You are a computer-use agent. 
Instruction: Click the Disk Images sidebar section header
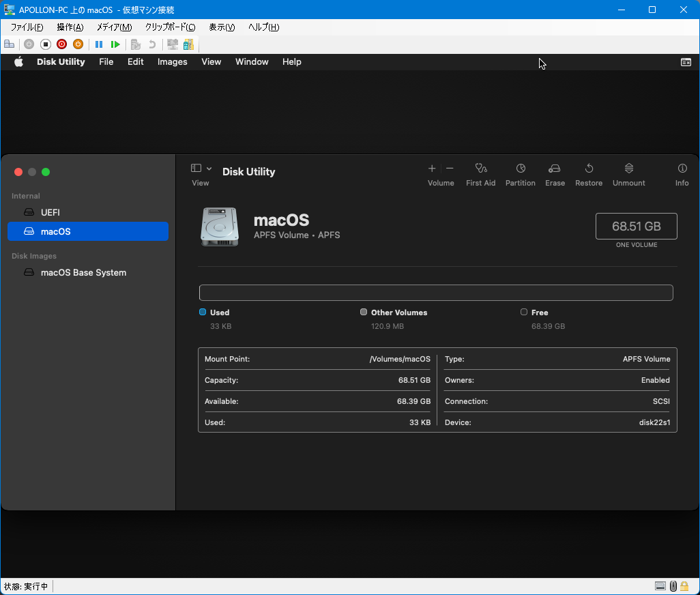(x=34, y=256)
